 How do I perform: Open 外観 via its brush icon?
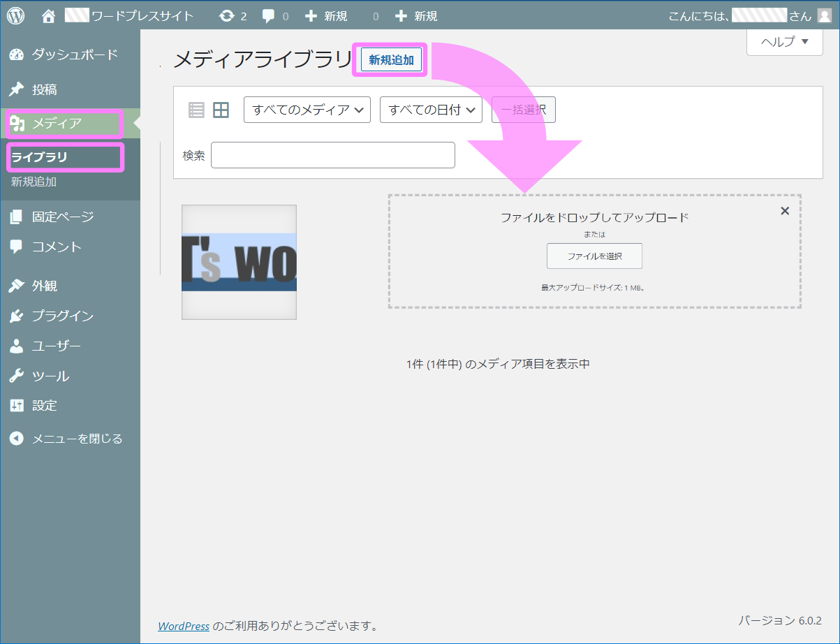pyautogui.click(x=15, y=285)
